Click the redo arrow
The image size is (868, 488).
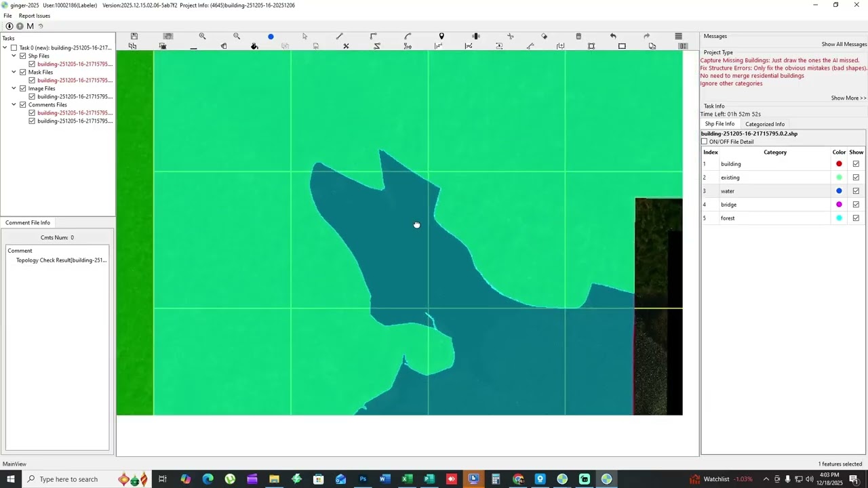[646, 36]
